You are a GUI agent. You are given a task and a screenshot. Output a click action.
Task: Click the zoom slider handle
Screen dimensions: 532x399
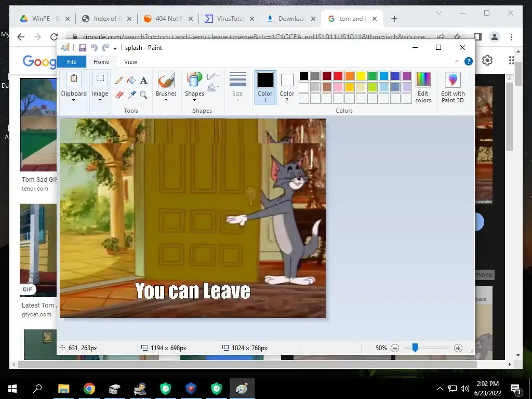(x=415, y=348)
